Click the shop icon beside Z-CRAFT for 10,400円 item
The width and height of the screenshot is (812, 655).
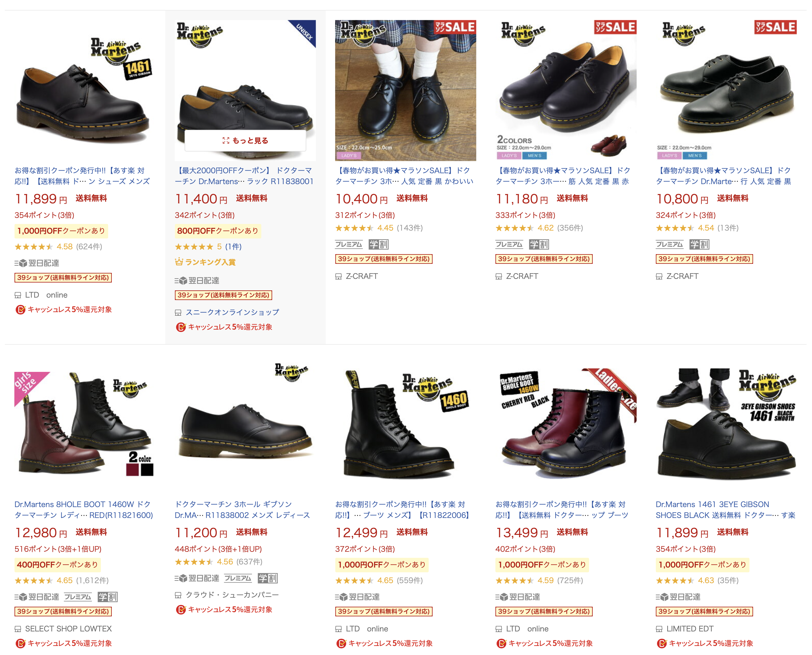click(x=338, y=276)
